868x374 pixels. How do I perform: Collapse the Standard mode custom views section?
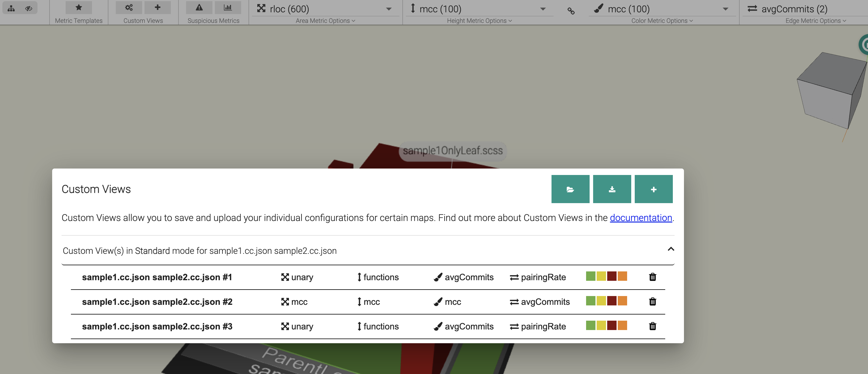tap(670, 249)
